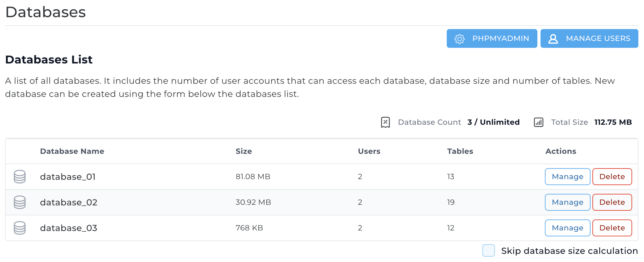Delete database_02
Image resolution: width=644 pixels, height=262 pixels.
click(x=612, y=202)
